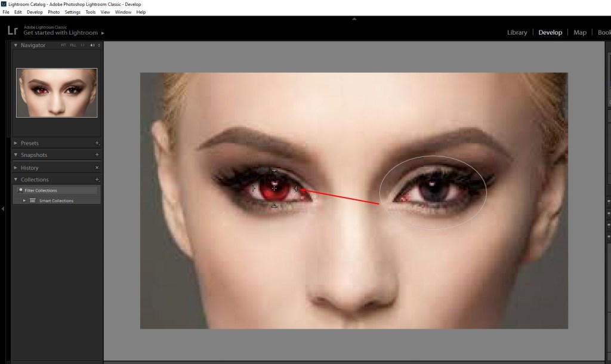
Task: Click the plus icon beside Presets
Action: pos(97,143)
